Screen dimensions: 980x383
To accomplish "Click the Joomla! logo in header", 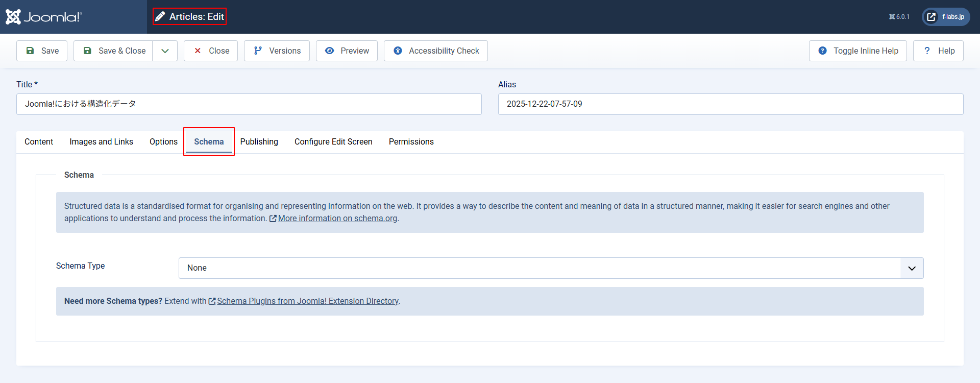I will coord(44,17).
